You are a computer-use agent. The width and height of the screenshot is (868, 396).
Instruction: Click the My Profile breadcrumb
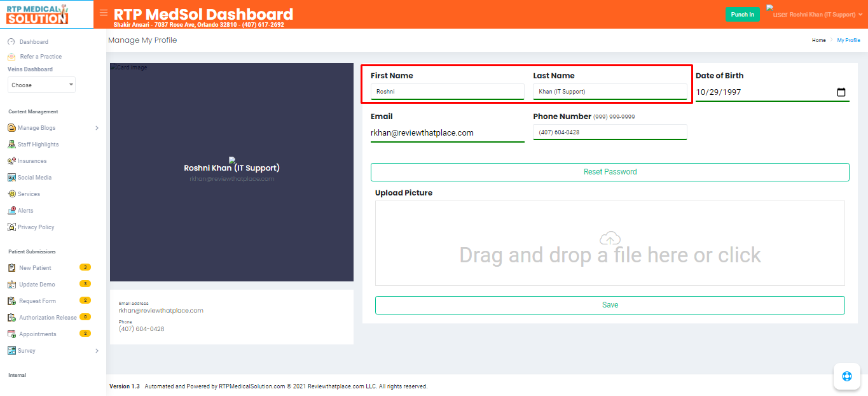click(x=848, y=40)
